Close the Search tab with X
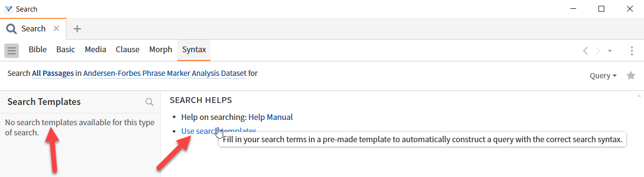Screen dimensions: 644x177 point(56,29)
